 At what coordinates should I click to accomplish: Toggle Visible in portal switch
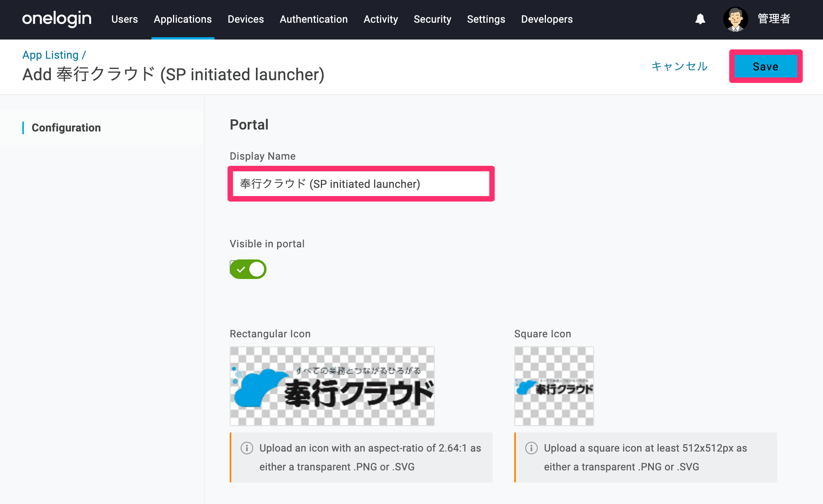coord(248,269)
